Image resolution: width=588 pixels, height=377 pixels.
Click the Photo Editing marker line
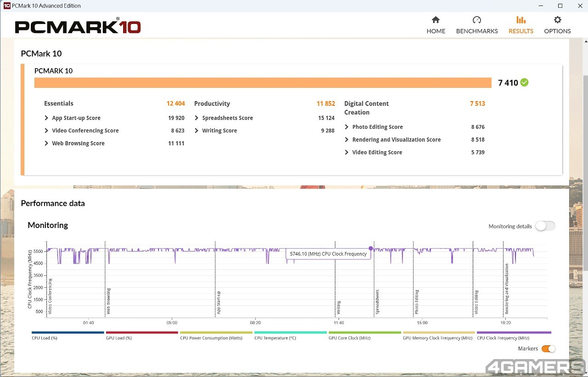point(413,279)
